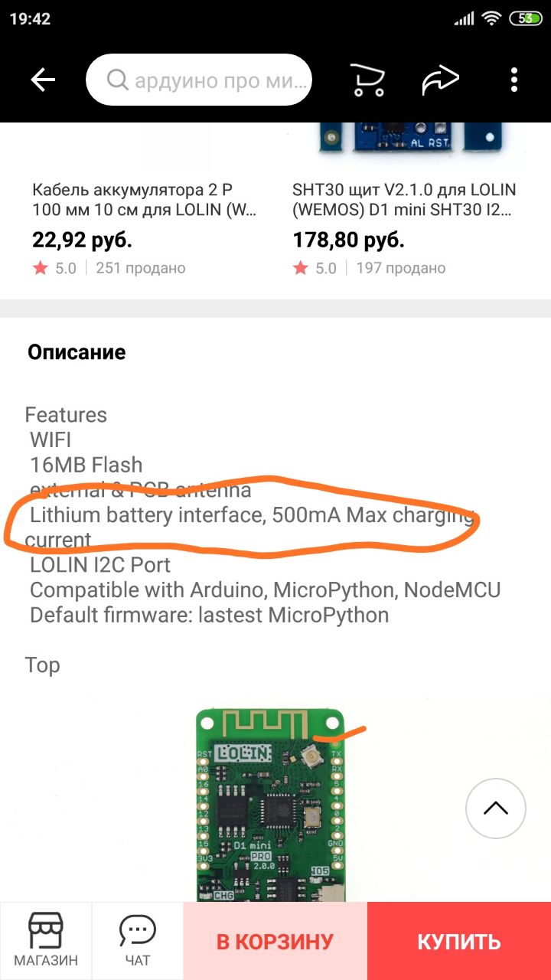Open the three-dot overflow menu
Viewport: 551px width, 980px height.
click(514, 80)
